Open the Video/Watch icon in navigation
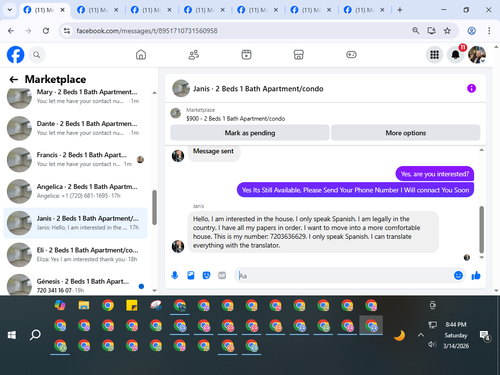Viewport: 500px width, 375px height. pos(246,55)
